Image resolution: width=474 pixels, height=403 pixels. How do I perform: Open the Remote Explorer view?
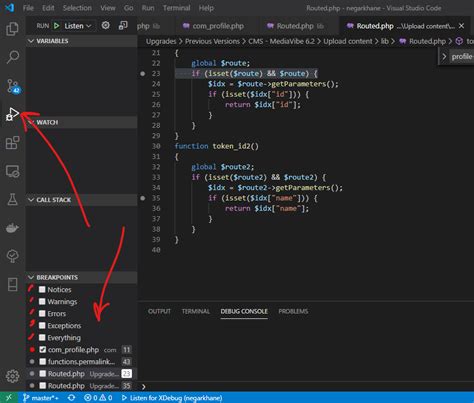tap(12, 171)
